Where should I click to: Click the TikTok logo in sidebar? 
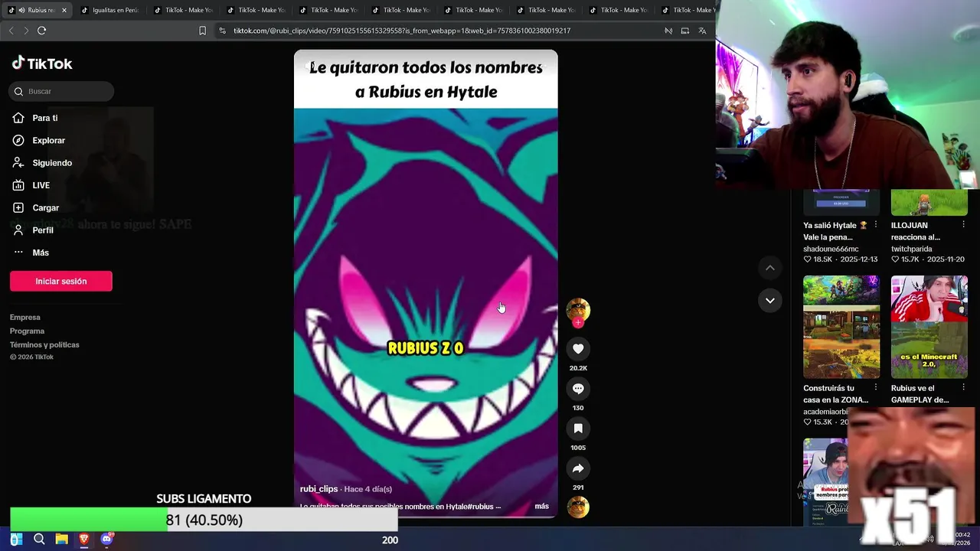pyautogui.click(x=42, y=64)
